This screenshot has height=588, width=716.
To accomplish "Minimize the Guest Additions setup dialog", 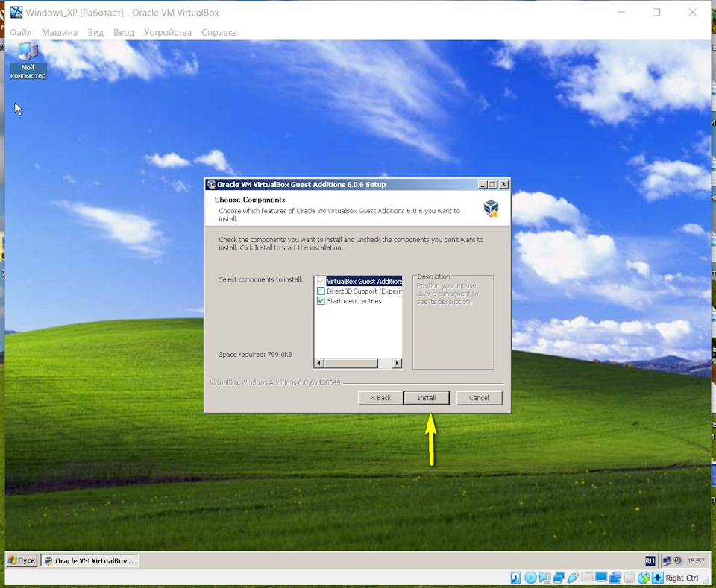I will click(483, 184).
